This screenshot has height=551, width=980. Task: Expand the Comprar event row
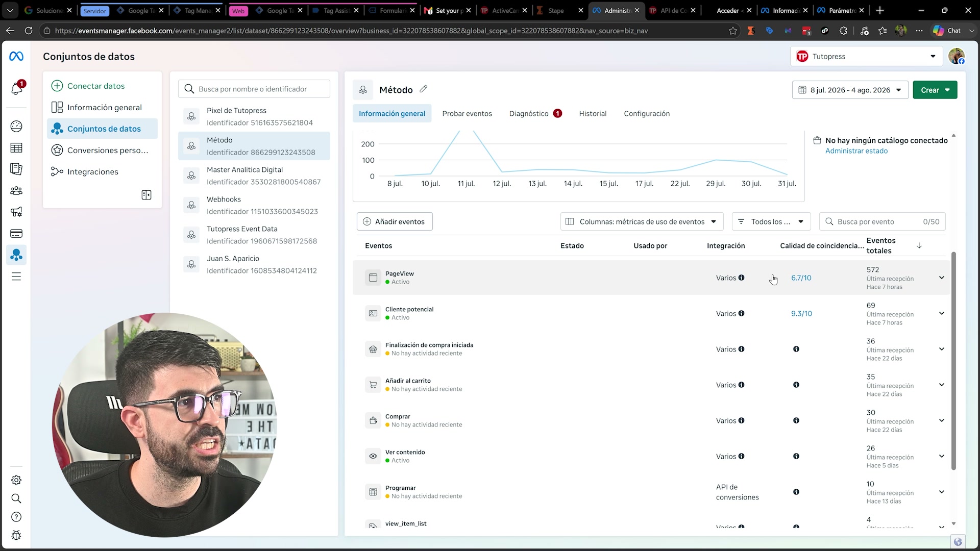pyautogui.click(x=942, y=420)
